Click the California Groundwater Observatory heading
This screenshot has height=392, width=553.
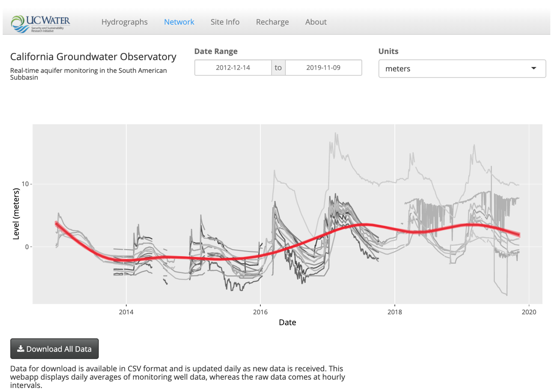93,57
